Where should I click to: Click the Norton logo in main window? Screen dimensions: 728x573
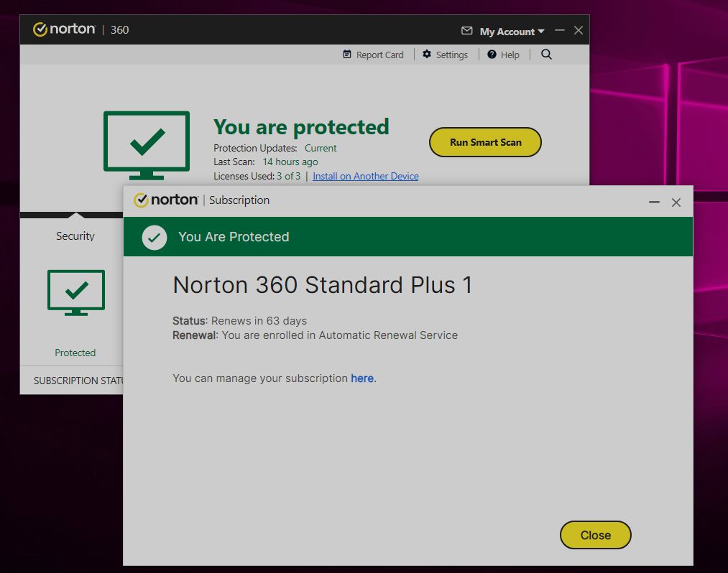pos(64,29)
